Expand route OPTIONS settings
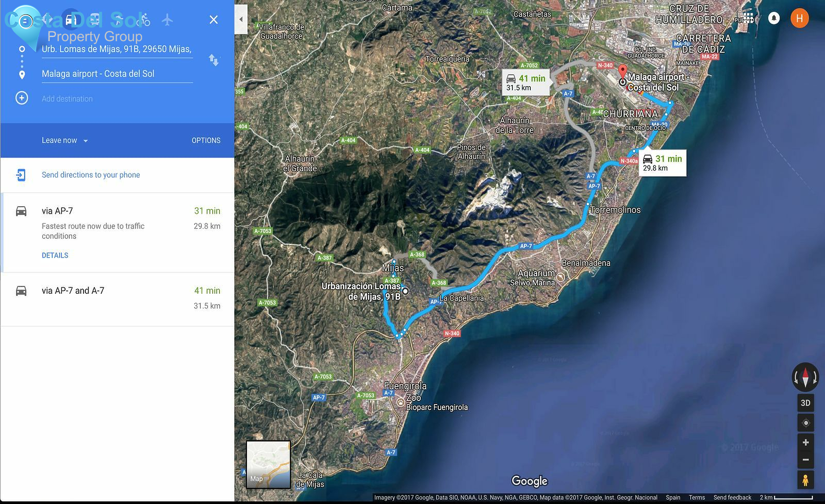The image size is (825, 504). pos(206,140)
